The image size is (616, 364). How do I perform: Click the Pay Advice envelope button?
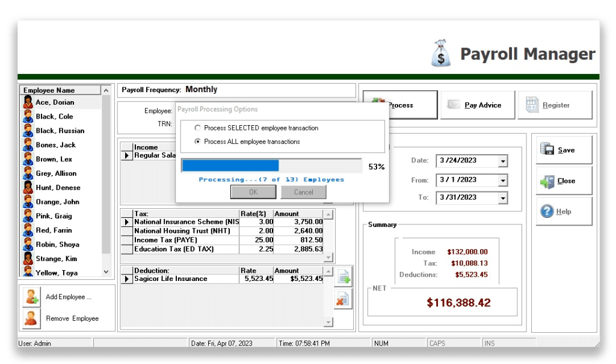tap(478, 105)
